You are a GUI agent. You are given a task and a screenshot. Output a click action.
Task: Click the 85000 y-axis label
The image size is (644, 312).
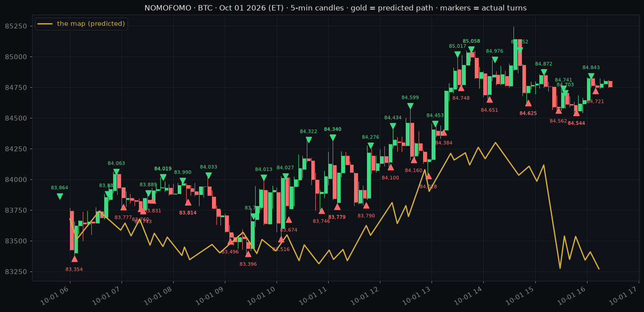coord(16,57)
